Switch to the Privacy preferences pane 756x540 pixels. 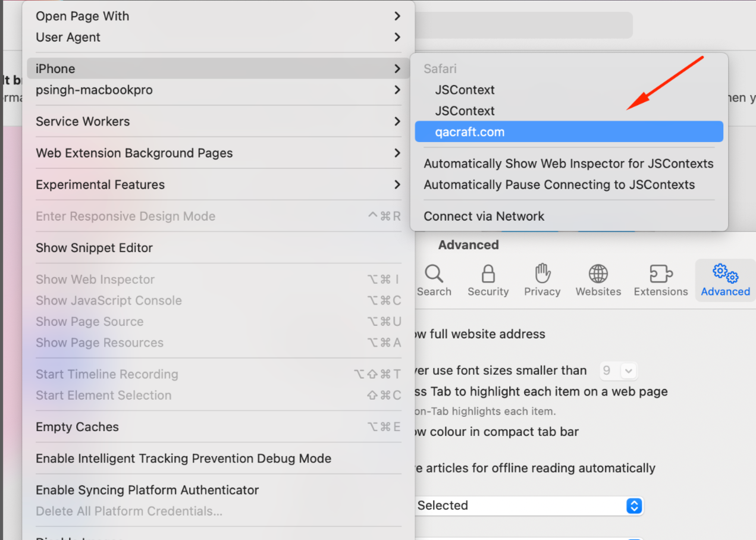coord(542,280)
